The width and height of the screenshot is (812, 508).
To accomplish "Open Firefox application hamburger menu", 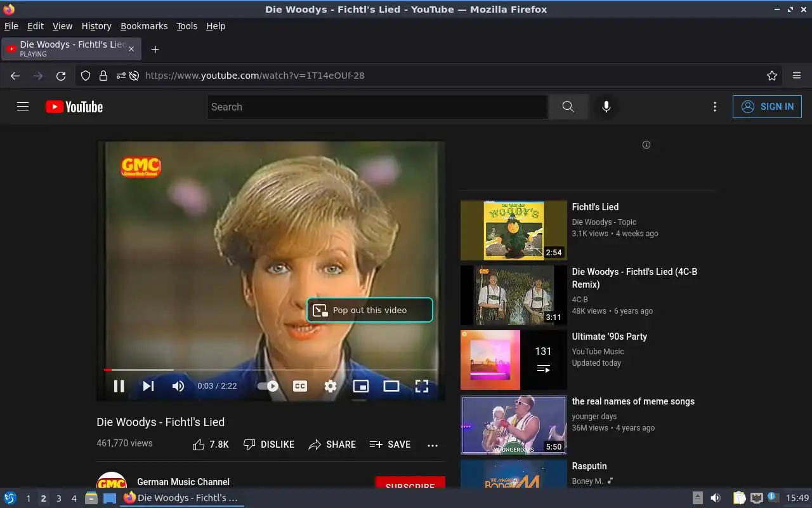I will [x=797, y=76].
